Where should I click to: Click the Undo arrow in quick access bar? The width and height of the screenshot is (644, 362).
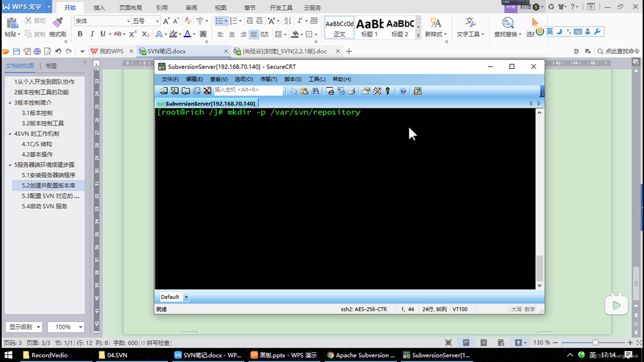point(58,51)
